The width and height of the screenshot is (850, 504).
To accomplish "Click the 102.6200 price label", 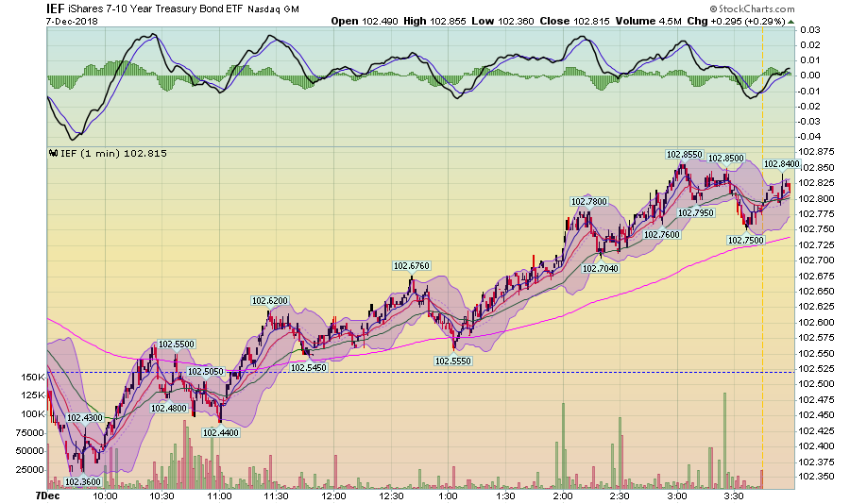I will tap(270, 301).
